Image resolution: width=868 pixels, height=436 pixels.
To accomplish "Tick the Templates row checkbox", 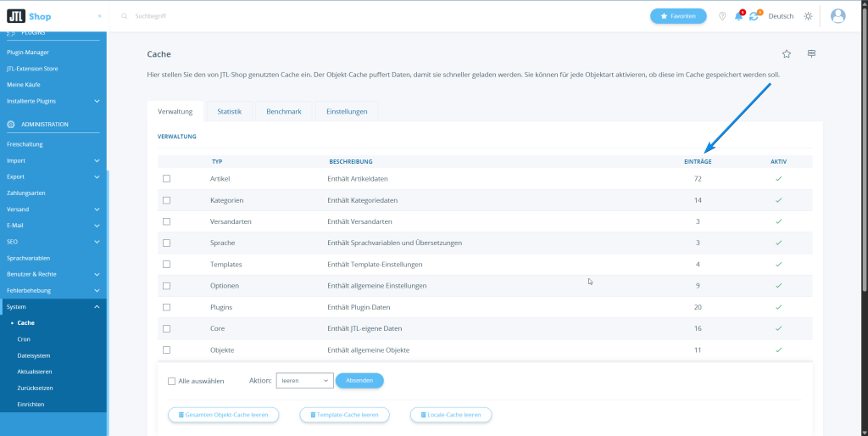I will 166,265.
